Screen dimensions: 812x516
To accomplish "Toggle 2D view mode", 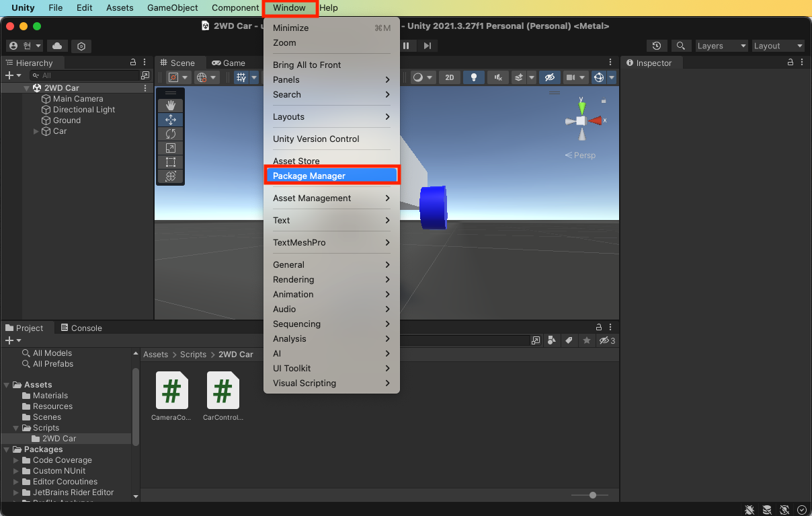I will (450, 77).
